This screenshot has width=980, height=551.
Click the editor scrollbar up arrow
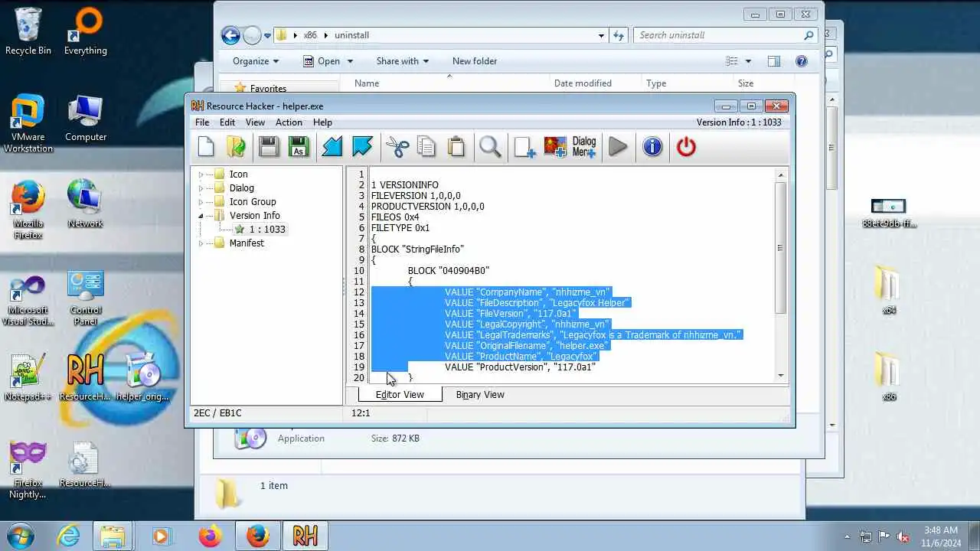click(780, 175)
